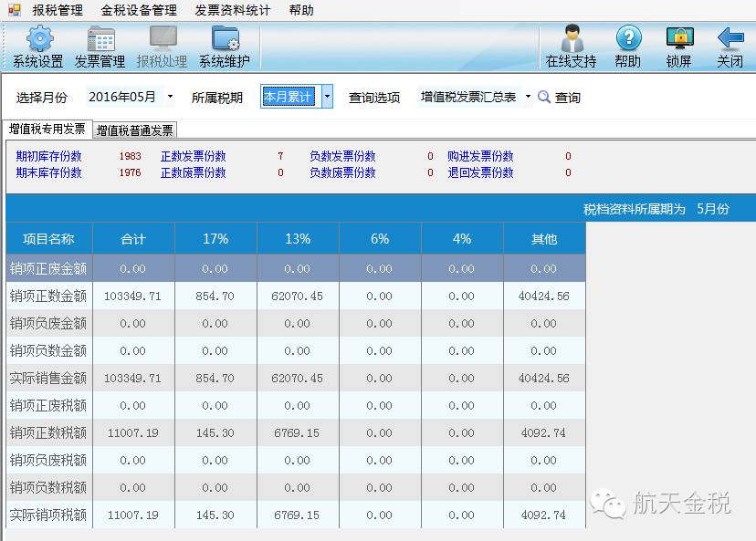Click the 项目名称 column header
The width and height of the screenshot is (756, 541).
(x=48, y=238)
